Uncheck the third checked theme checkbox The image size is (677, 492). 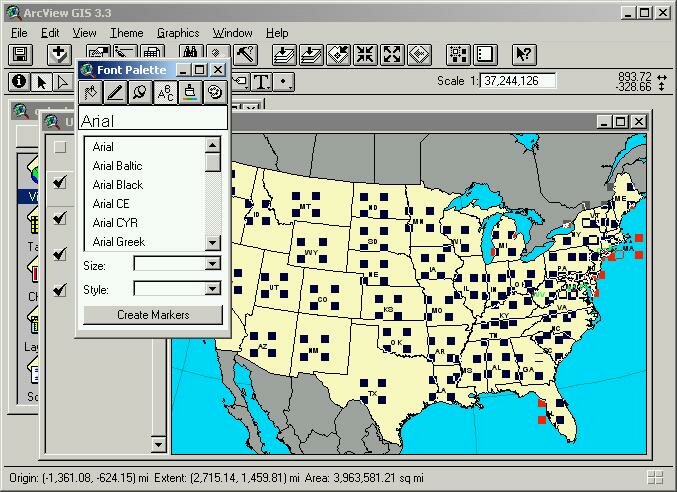[60, 254]
